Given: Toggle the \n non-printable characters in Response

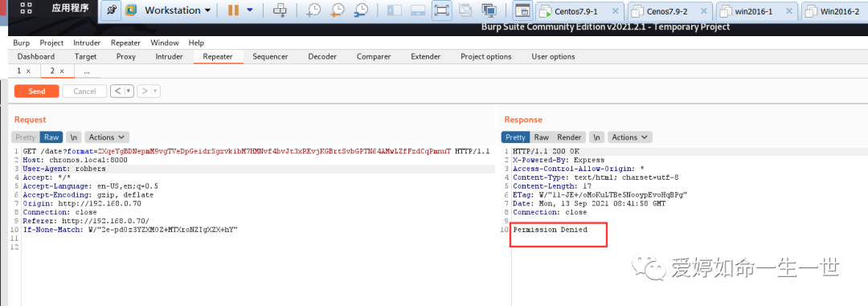Looking at the screenshot, I should pyautogui.click(x=596, y=137).
